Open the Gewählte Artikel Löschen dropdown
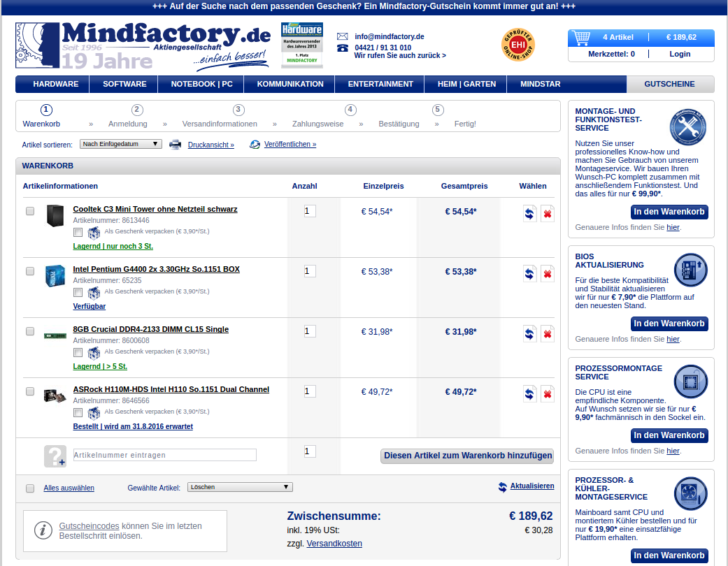Image resolution: width=728 pixels, height=566 pixels. [240, 487]
